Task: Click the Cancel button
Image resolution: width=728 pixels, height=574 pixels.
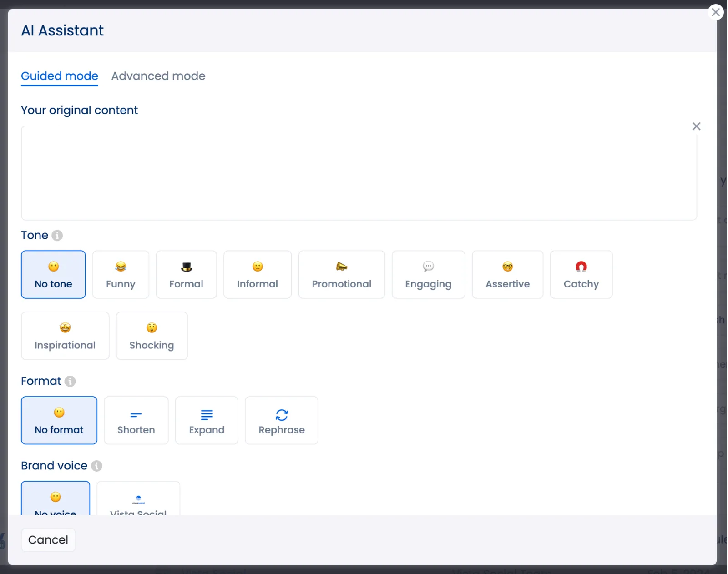Action: (x=48, y=540)
